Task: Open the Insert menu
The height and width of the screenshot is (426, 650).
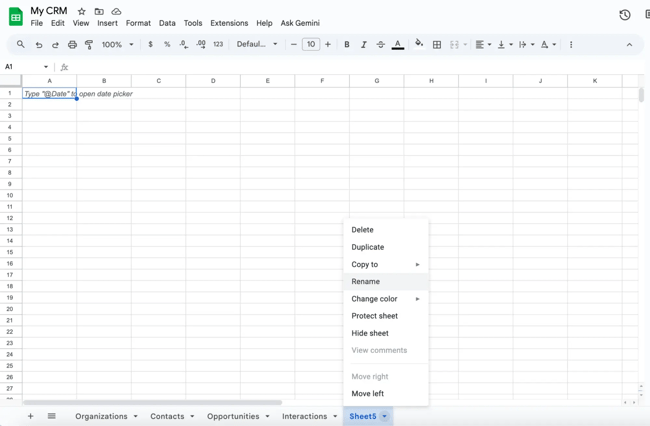Action: (107, 23)
